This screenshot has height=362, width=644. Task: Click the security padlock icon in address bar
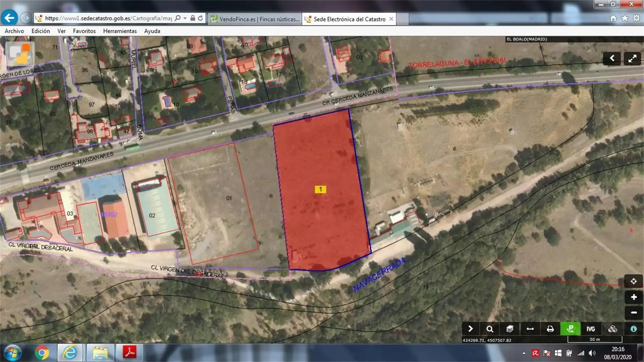click(x=193, y=18)
